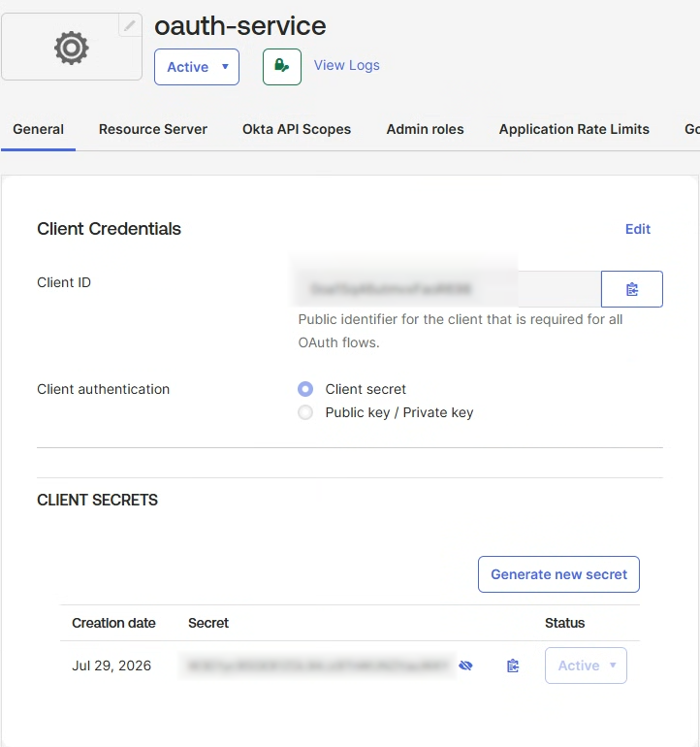
Task: Copy the Client ID to clipboard
Action: (x=632, y=289)
